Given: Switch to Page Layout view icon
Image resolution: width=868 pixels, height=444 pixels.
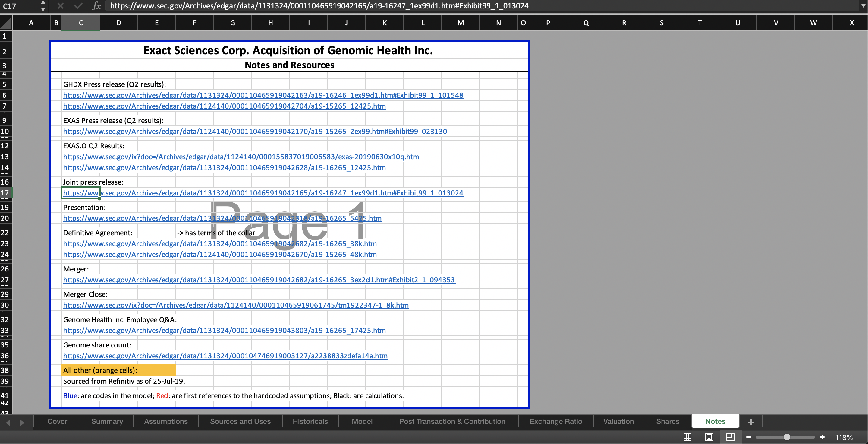Looking at the screenshot, I should (709, 437).
